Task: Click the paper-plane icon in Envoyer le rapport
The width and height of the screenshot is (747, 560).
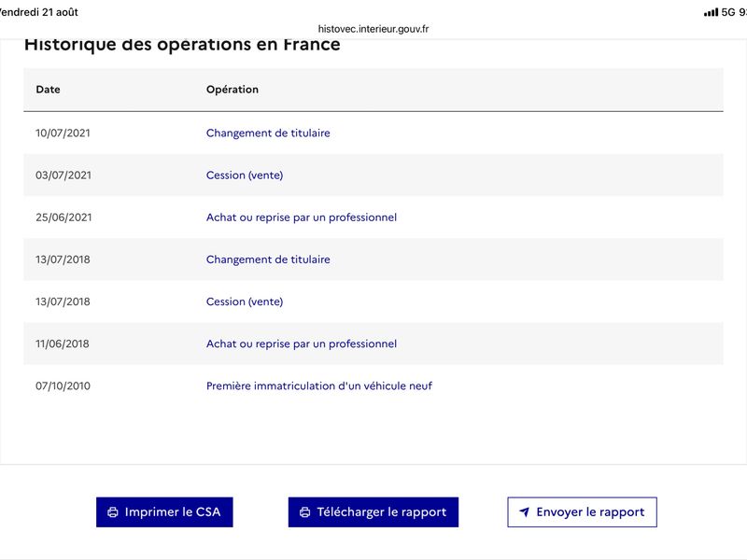Action: 524,511
